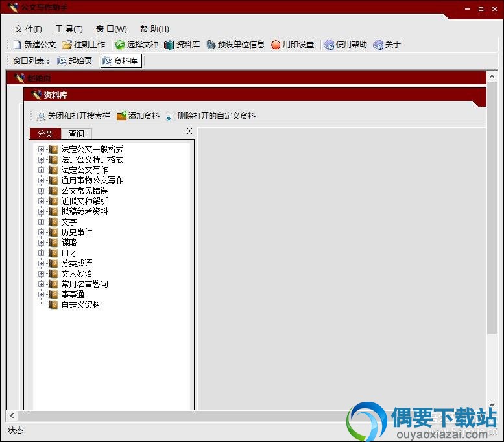Click book icon beside 谋略
Screen dimensions: 504x442
pos(53,242)
